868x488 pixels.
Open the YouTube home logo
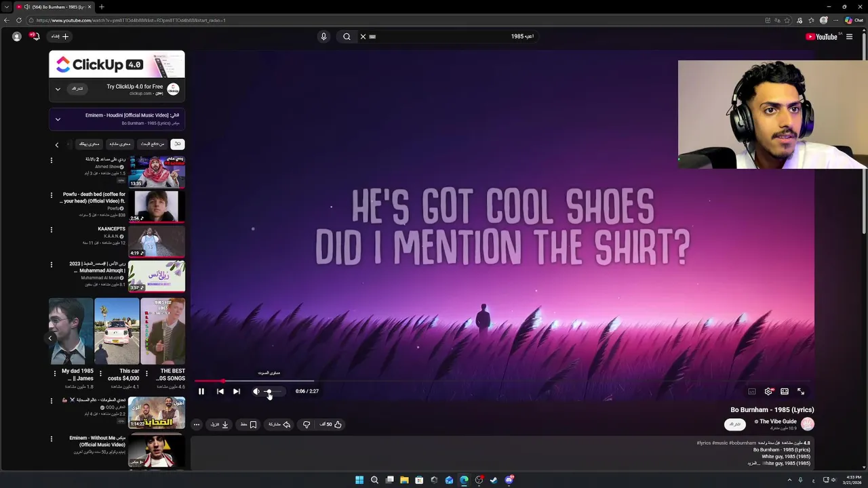click(x=823, y=37)
